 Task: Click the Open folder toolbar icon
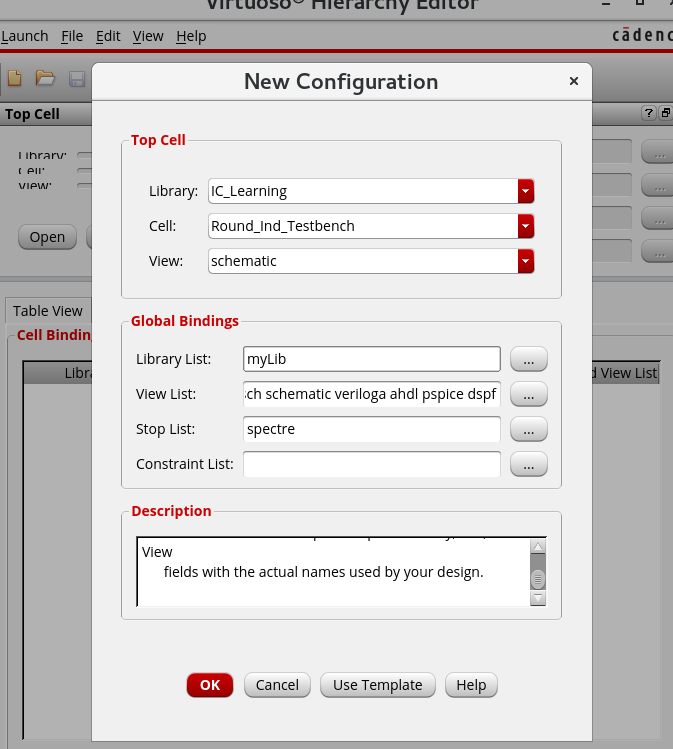(x=45, y=78)
